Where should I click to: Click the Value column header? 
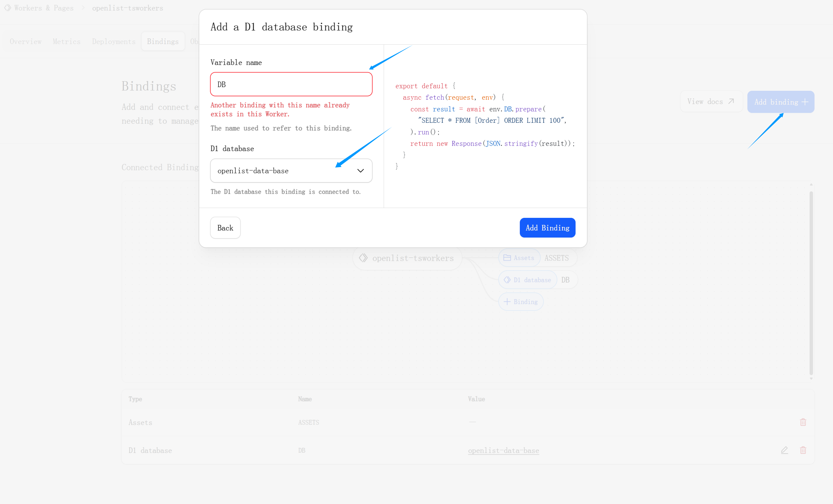click(x=476, y=399)
